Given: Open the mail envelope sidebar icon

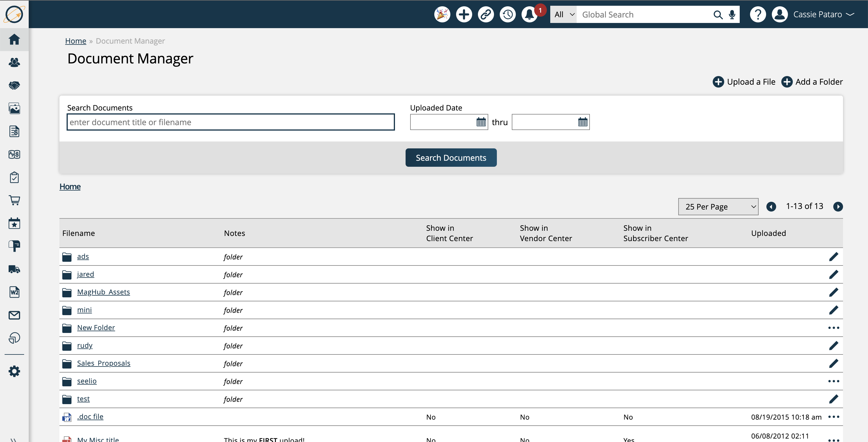Looking at the screenshot, I should 14,315.
